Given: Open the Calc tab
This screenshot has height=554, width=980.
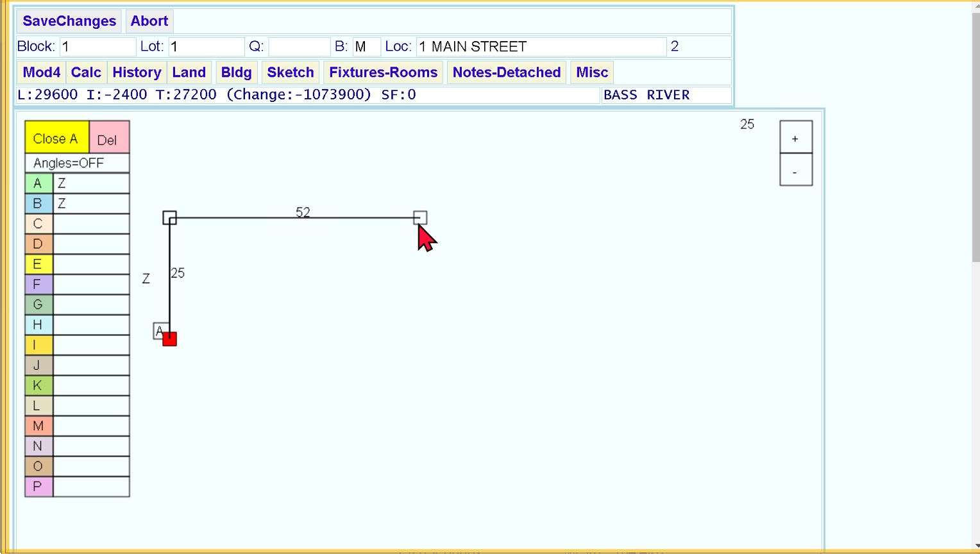Looking at the screenshot, I should 86,72.
